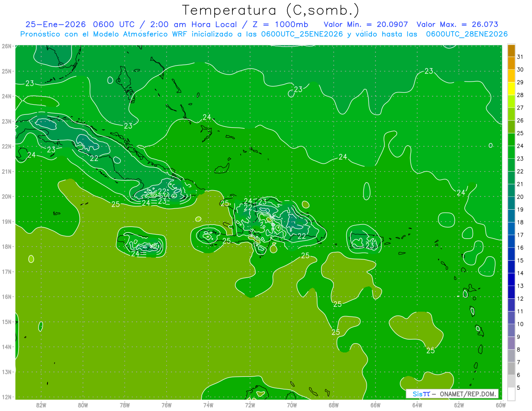Click the 26N latitude axis label
The height and width of the screenshot is (411, 532).
tap(6, 46)
